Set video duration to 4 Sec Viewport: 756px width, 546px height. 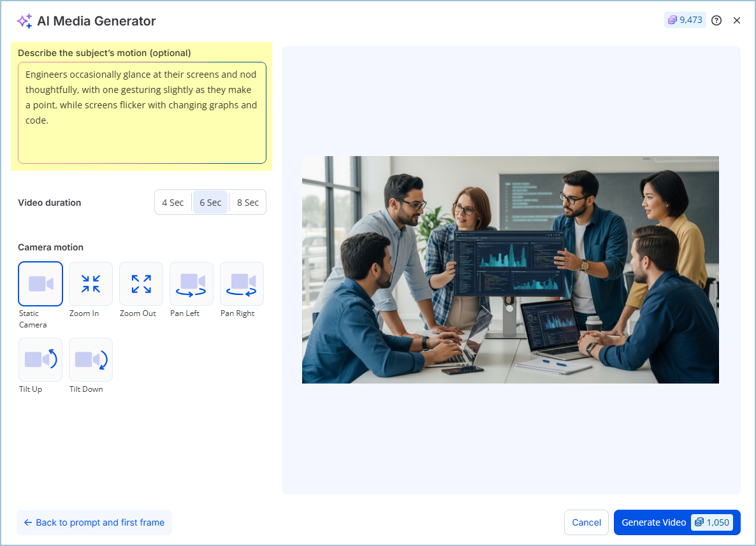[x=173, y=203]
